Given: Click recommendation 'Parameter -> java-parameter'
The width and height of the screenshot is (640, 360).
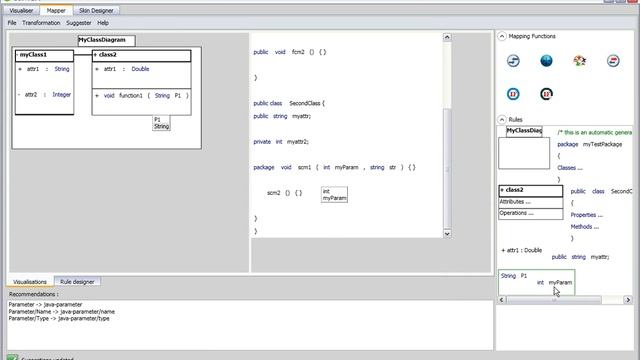Looking at the screenshot, I should 45,304.
